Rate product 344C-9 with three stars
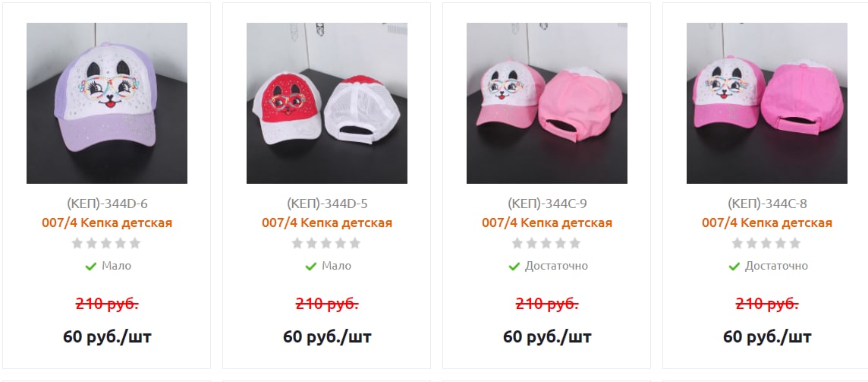 click(546, 243)
